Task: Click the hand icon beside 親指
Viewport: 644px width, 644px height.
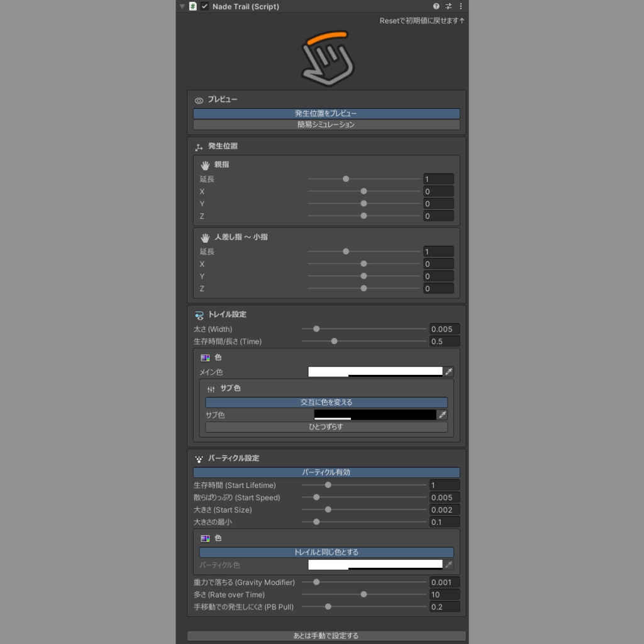Action: click(x=205, y=165)
